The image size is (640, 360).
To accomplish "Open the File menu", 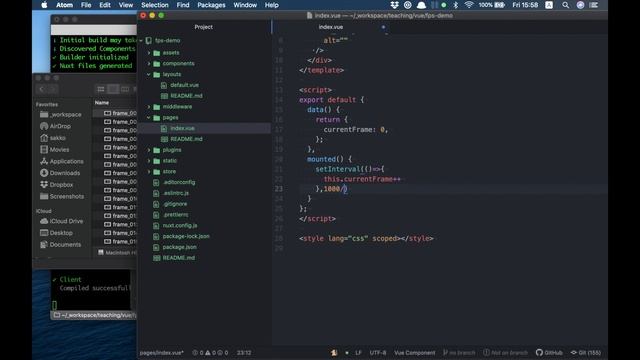I will 86,5.
